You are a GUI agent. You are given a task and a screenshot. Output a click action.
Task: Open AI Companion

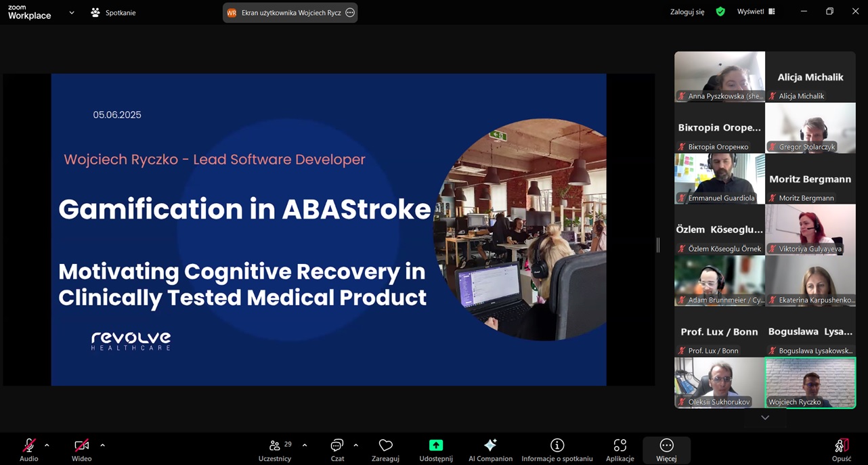click(x=490, y=449)
